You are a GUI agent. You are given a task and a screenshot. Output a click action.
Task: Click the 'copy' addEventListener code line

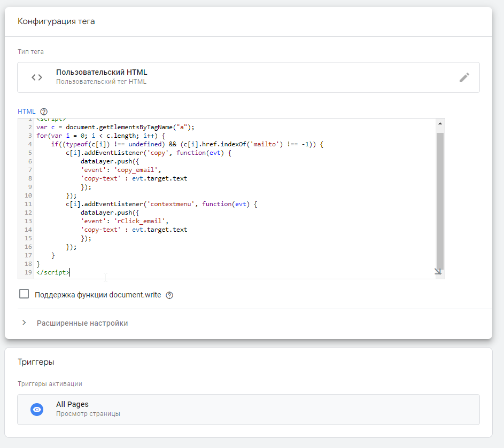[149, 153]
